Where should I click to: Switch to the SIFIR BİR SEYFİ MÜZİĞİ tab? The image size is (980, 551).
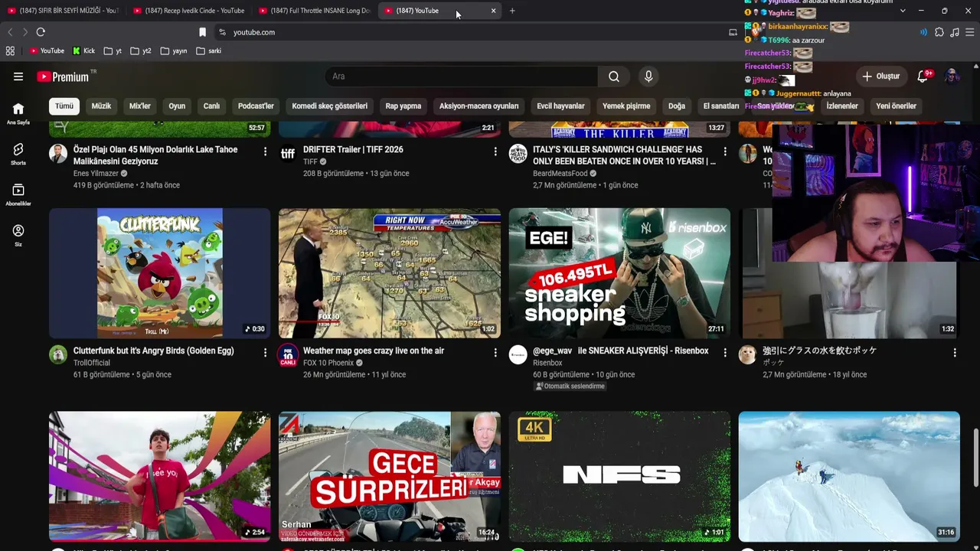coord(63,11)
